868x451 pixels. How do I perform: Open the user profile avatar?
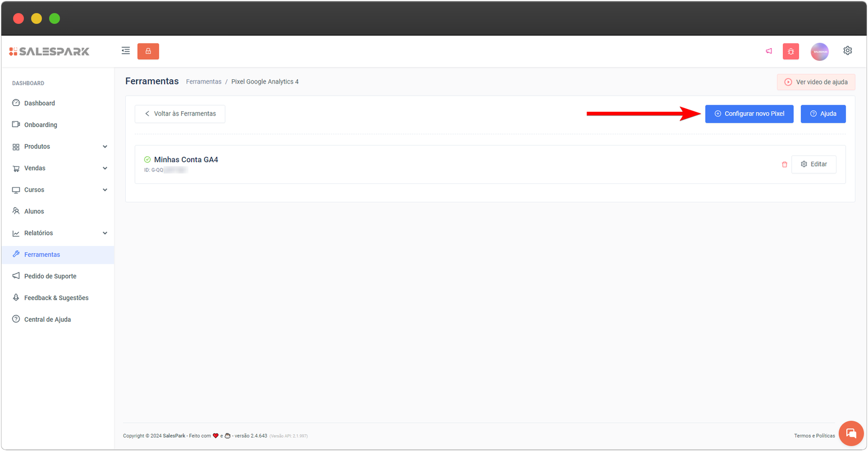[819, 52]
